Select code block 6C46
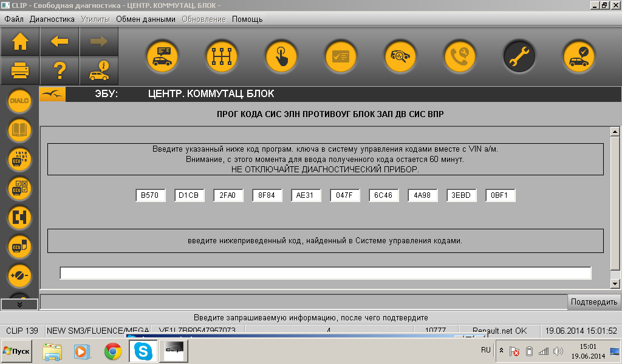This screenshot has height=364, width=622. tap(383, 195)
